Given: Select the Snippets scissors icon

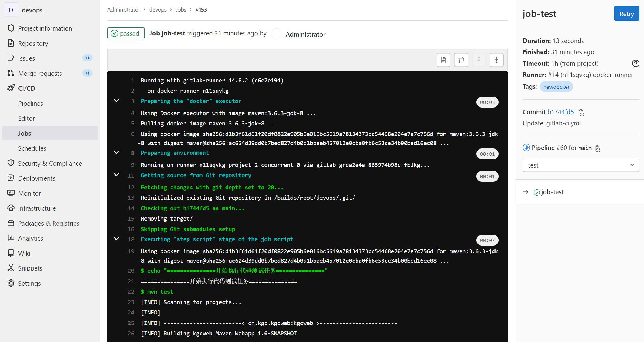Looking at the screenshot, I should (x=11, y=268).
